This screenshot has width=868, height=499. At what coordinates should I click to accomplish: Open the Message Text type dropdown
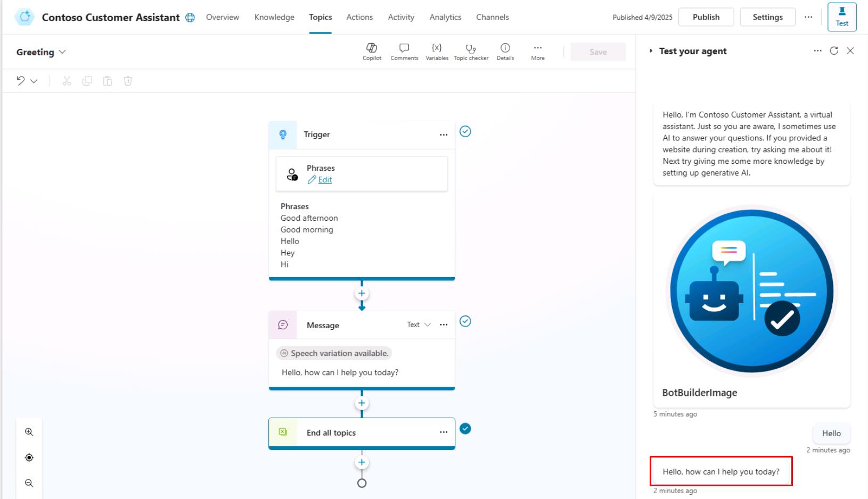[419, 325]
